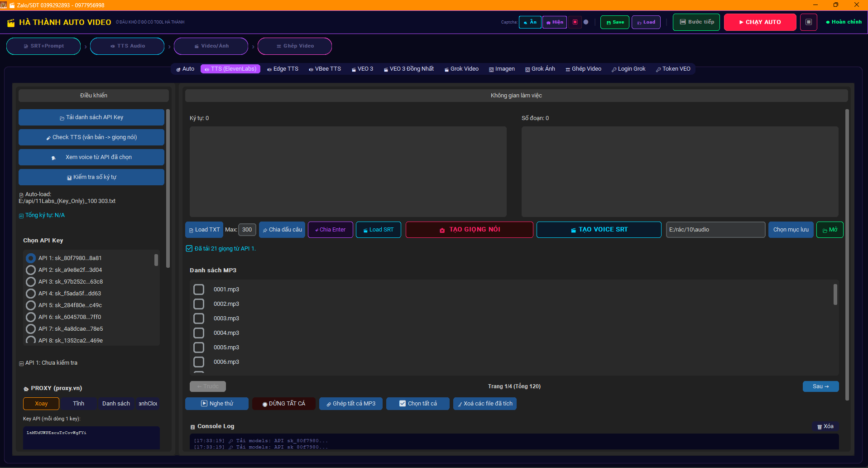The image size is (868, 468).
Task: Click the Save button in top toolbar
Action: point(614,22)
